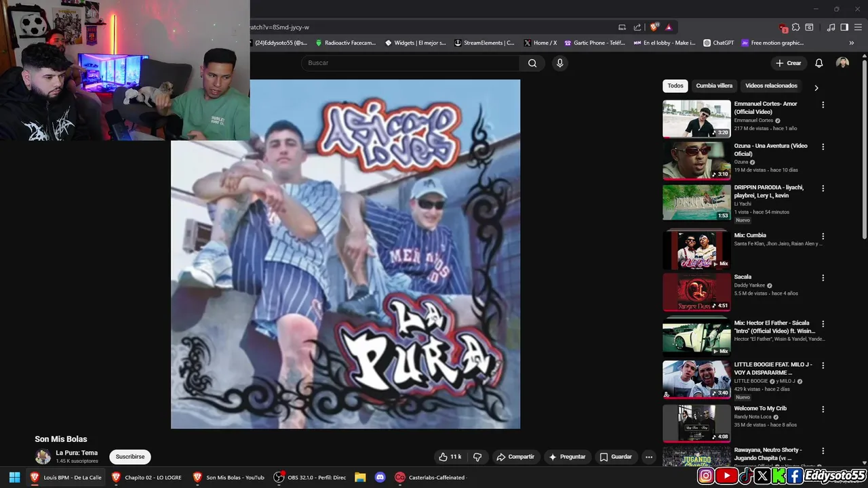Viewport: 868px width, 488px height.
Task: Open more actions ellipsis below video
Action: click(x=649, y=457)
